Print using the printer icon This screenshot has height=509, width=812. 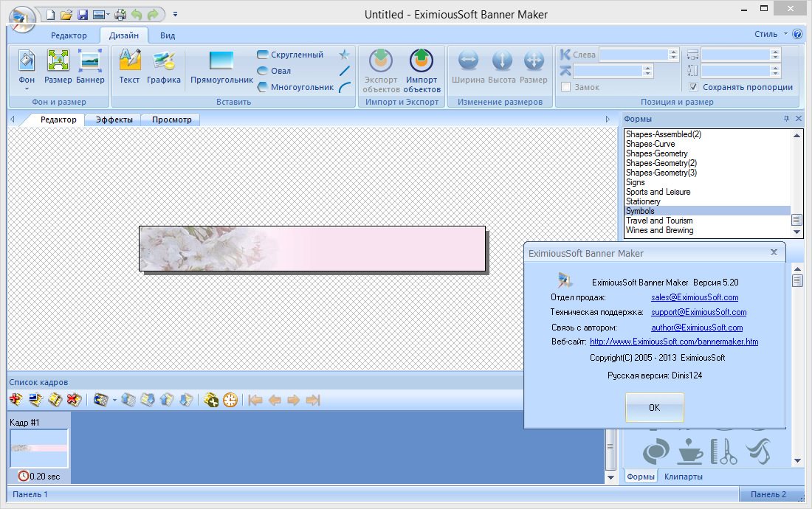(x=120, y=15)
